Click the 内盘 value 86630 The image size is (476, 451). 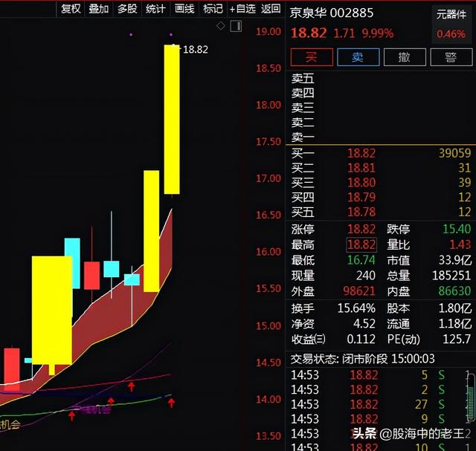[x=454, y=291]
